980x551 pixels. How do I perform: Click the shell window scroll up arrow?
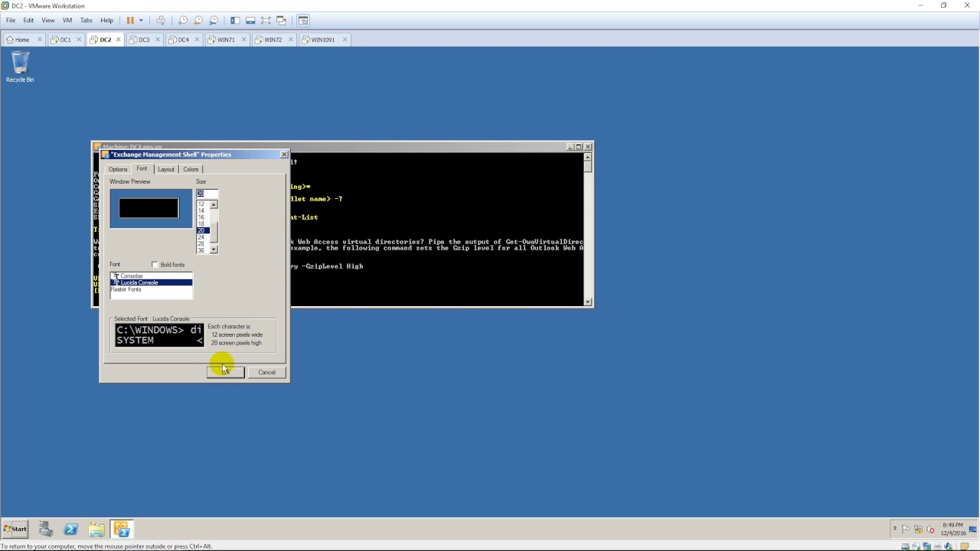tap(588, 157)
